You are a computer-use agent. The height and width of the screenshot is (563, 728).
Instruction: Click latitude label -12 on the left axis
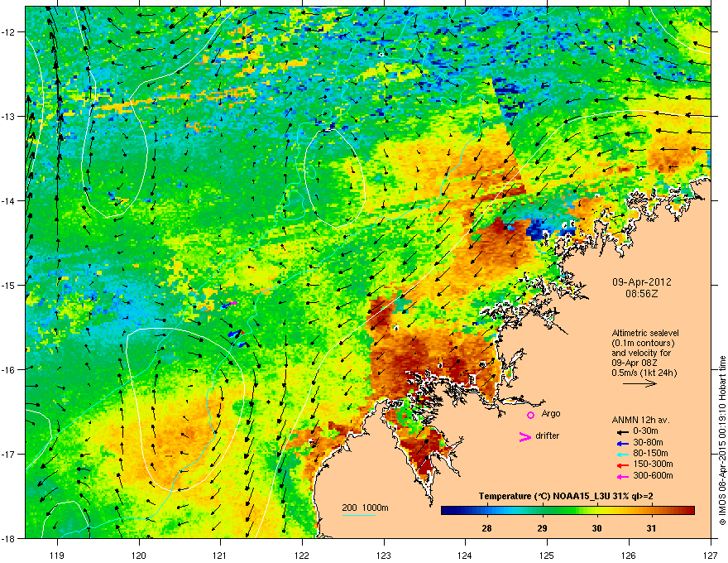9,31
